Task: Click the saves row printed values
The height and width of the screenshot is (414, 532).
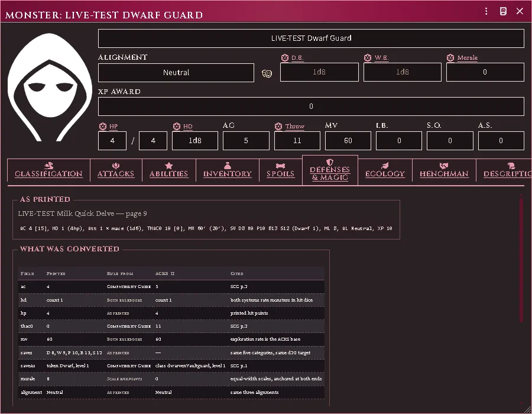Action: tap(74, 352)
